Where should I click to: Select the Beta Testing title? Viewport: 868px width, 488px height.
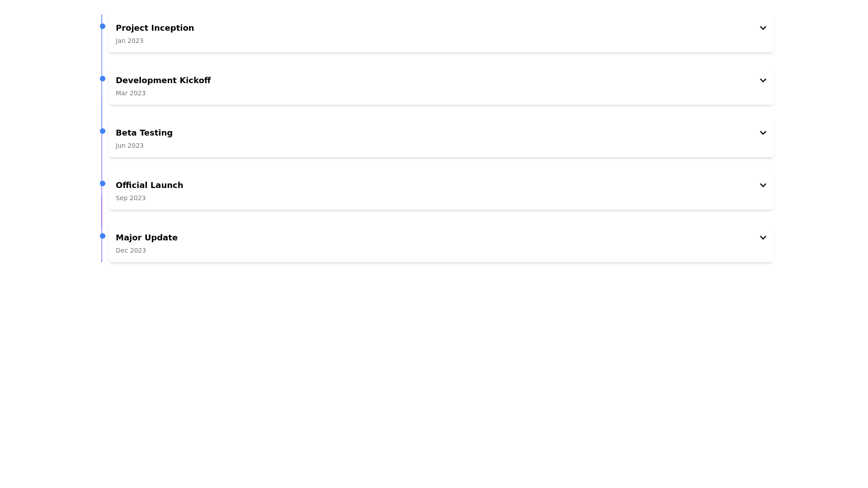144,133
